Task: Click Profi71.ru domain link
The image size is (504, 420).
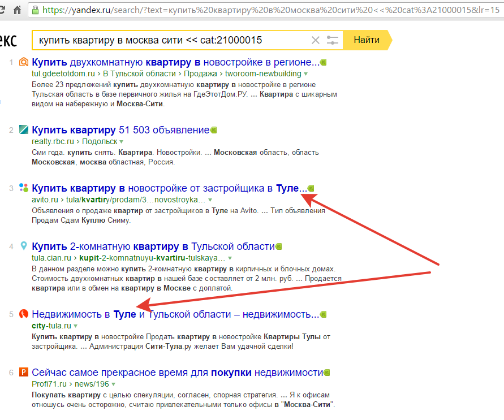Action: [49, 384]
